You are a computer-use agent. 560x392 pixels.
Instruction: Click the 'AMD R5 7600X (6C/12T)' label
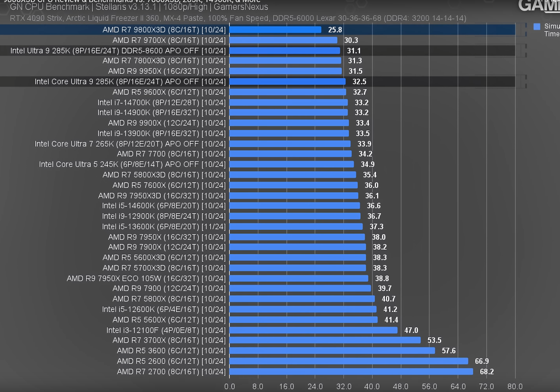[169, 185]
